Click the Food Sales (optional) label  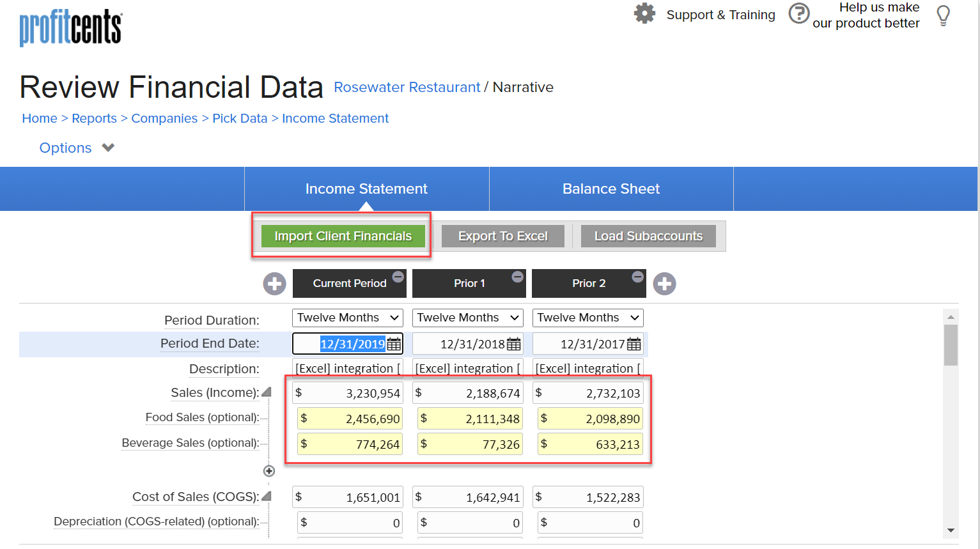click(202, 417)
